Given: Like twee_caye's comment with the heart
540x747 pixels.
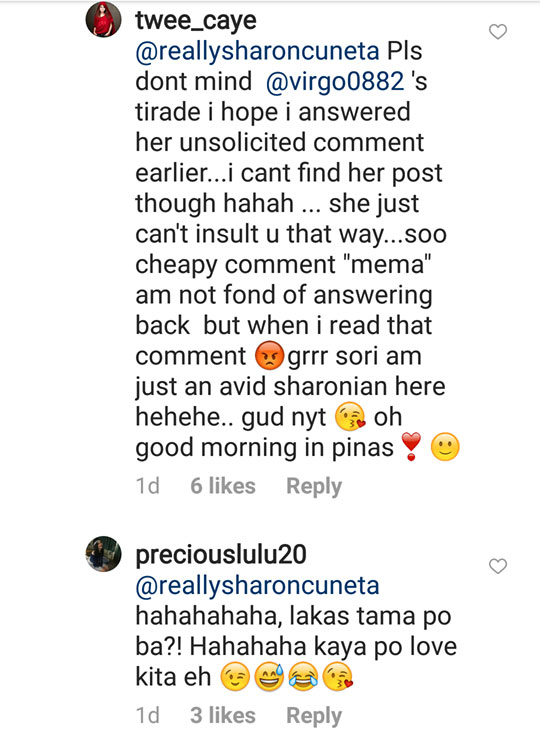Looking at the screenshot, I should tap(498, 31).
